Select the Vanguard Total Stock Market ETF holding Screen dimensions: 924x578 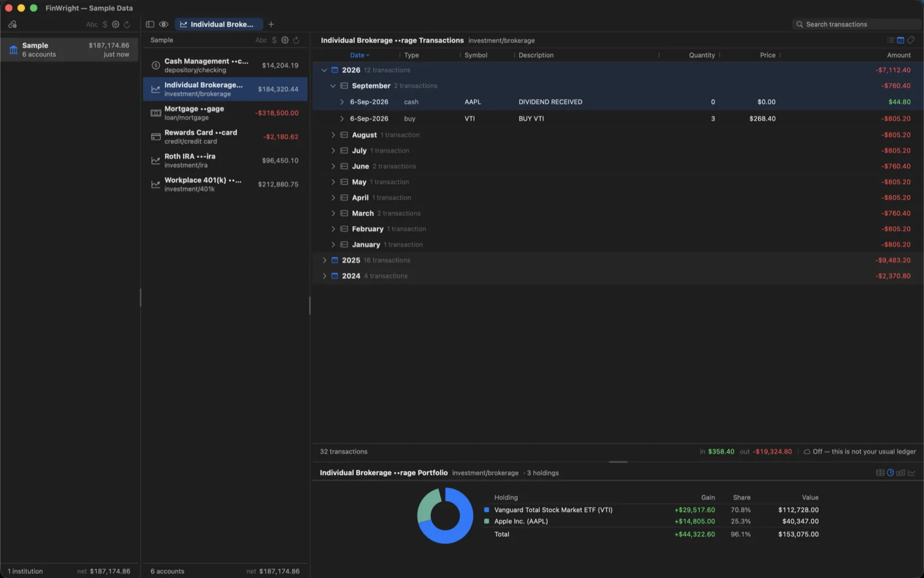(x=651, y=510)
